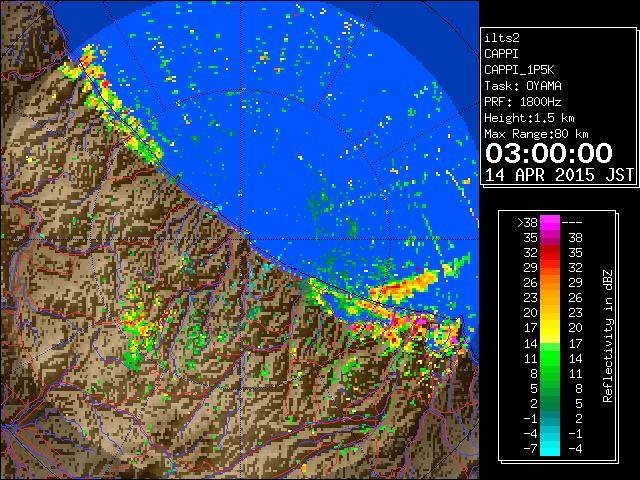Click the 'Task: OYAMA' line
This screenshot has height=480, width=640.
tap(523, 86)
